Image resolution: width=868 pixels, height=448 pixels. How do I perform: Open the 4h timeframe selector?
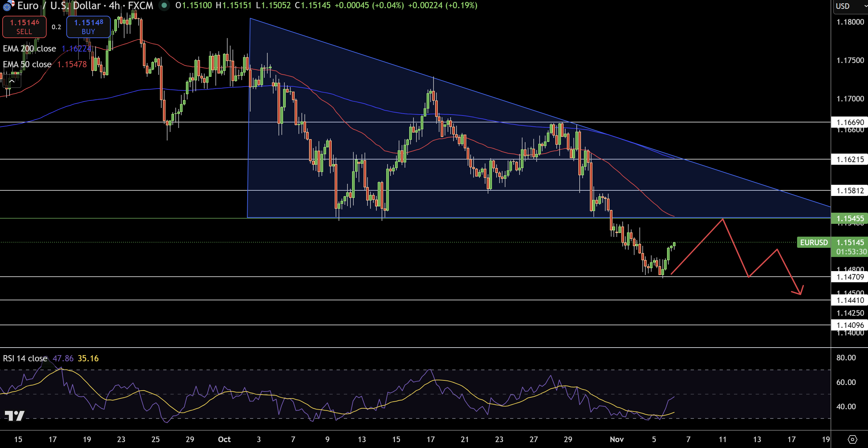[114, 5]
